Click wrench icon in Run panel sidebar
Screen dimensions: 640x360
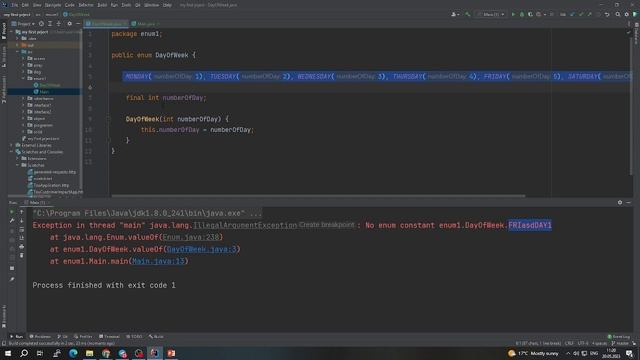[x=12, y=220]
